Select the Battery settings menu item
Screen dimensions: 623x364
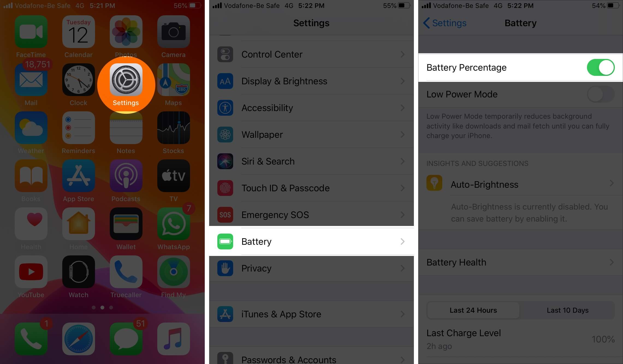pos(311,241)
